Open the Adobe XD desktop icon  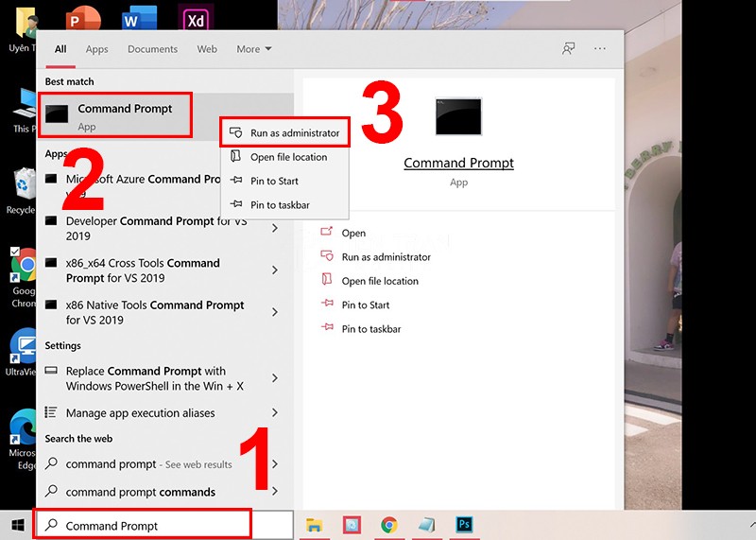point(196,18)
